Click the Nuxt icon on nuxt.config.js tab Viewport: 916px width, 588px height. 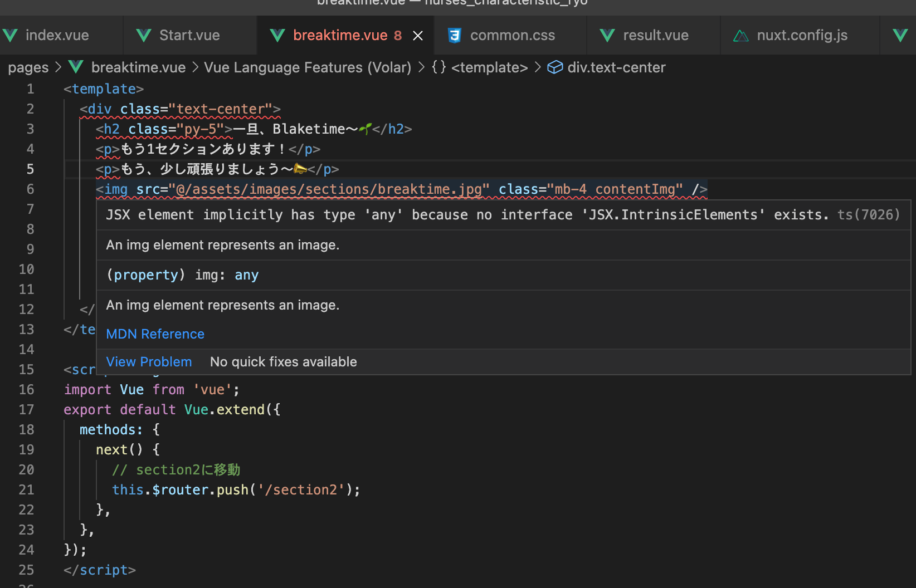pyautogui.click(x=740, y=36)
